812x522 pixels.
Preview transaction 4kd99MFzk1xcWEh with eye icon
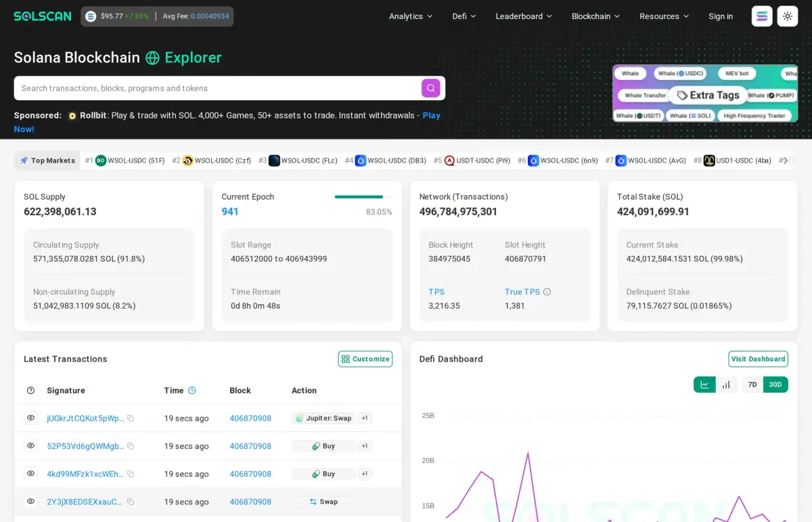[30, 473]
